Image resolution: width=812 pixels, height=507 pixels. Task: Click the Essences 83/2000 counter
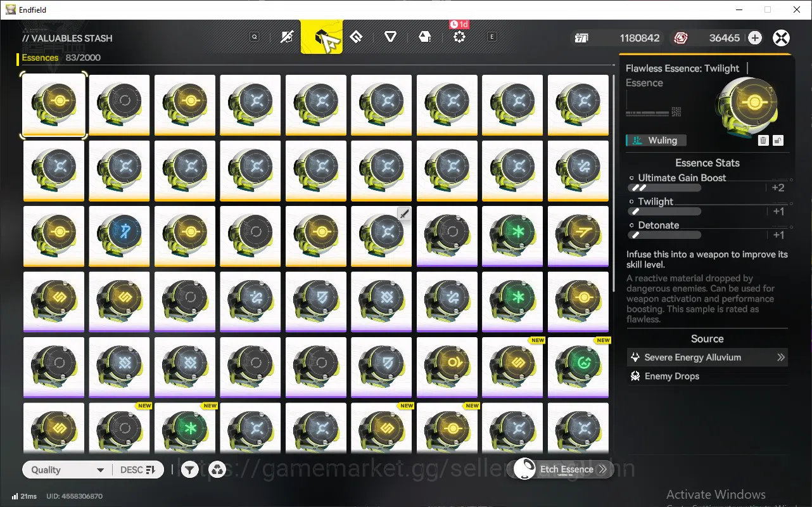click(61, 58)
